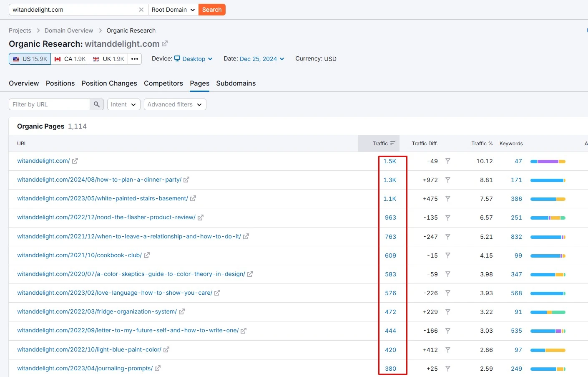The height and width of the screenshot is (377, 588).
Task: Open the Position Changes tab
Action: tap(109, 83)
